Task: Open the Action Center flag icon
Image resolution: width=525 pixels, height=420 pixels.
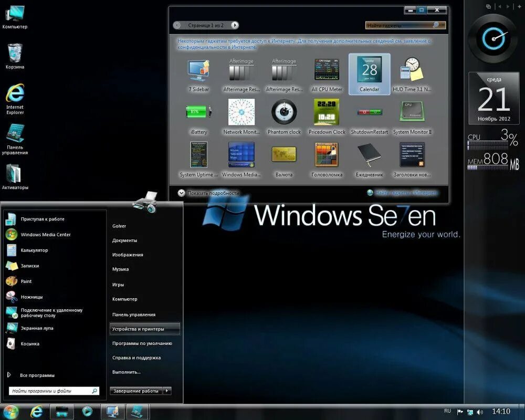Action: [x=460, y=412]
